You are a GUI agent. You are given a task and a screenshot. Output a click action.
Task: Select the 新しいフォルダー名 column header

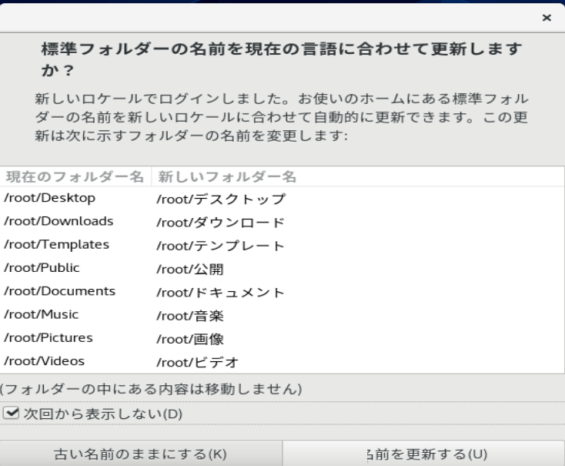pos(358,177)
